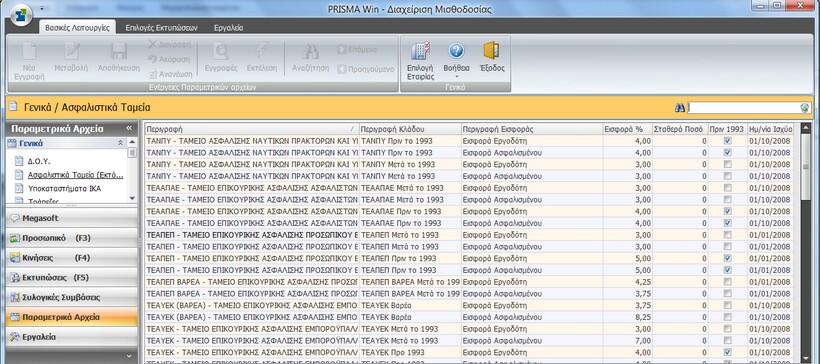Click the table vertical scrollbar thumb
The height and width of the screenshot is (364, 820).
click(806, 166)
